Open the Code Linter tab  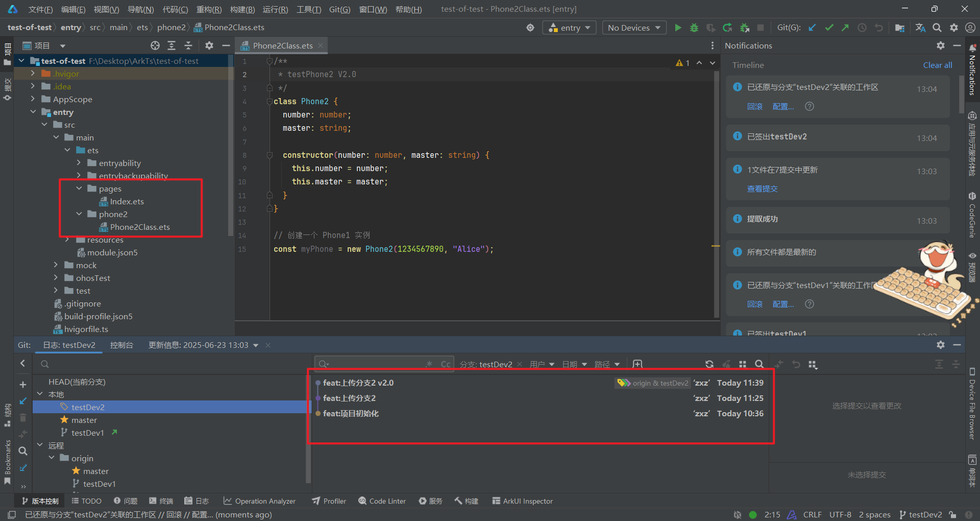(x=382, y=501)
